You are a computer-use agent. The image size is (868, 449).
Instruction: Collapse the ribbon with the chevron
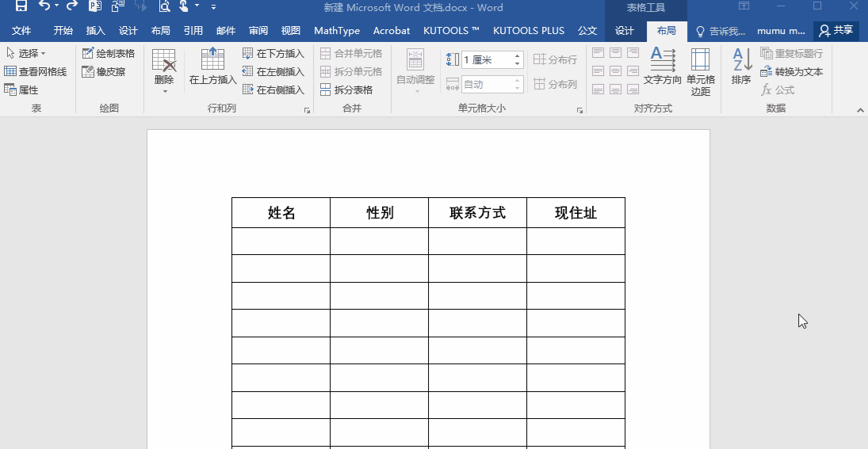click(860, 111)
